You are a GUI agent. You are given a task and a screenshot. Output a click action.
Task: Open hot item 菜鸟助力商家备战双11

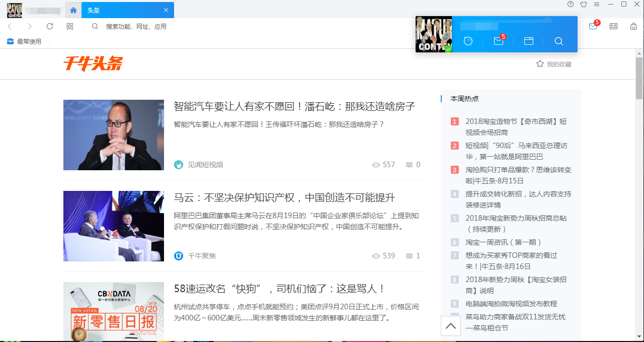(x=516, y=322)
